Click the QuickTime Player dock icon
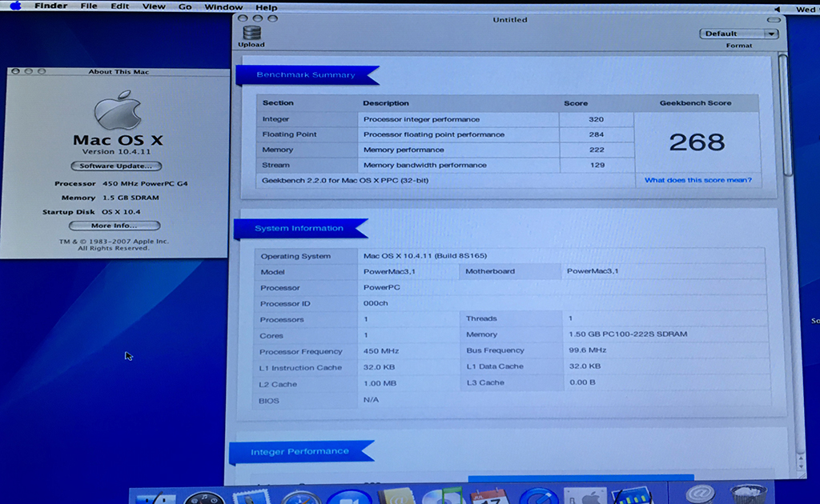Viewport: 820px width, 504px height. (537, 498)
